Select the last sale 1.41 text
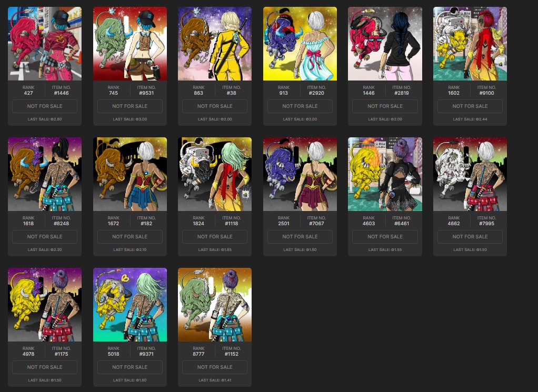 click(x=215, y=380)
